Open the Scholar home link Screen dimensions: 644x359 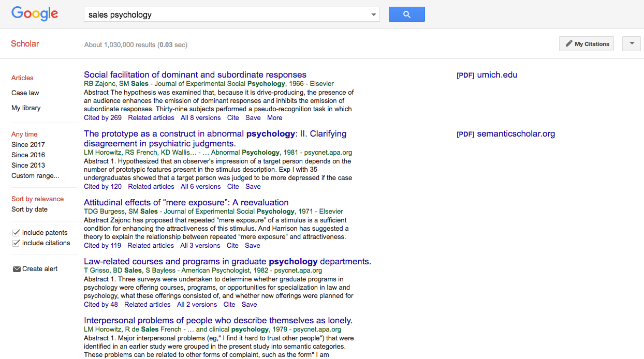click(x=25, y=43)
